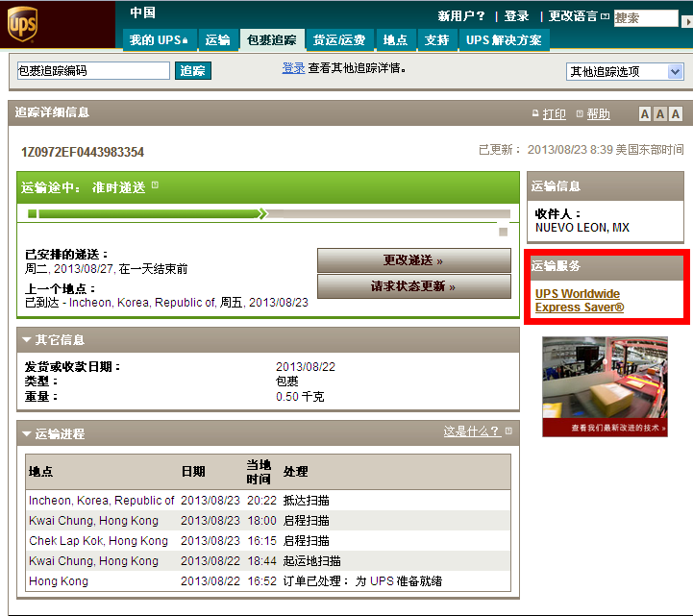
Task: Click the 追踪 button
Action: click(x=192, y=71)
